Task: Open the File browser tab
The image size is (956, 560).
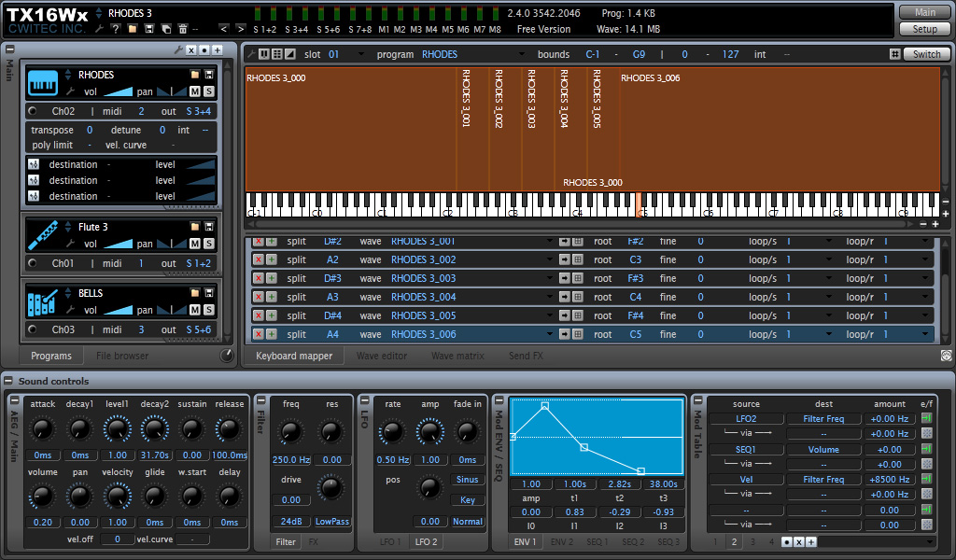Action: (x=122, y=356)
